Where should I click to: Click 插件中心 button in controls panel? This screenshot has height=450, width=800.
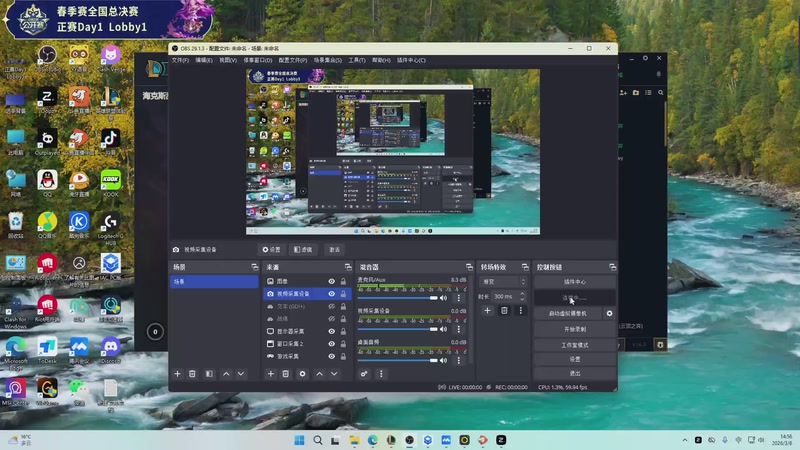(x=574, y=282)
